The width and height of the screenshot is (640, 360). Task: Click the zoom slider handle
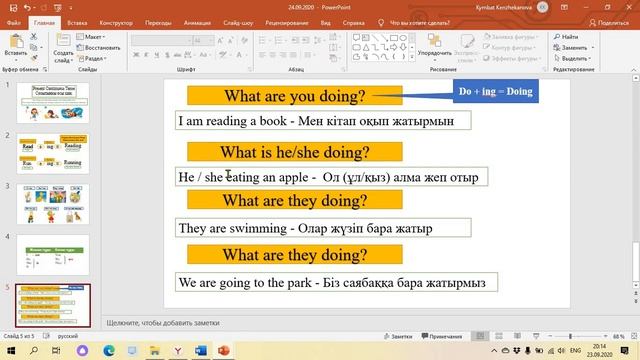570,336
